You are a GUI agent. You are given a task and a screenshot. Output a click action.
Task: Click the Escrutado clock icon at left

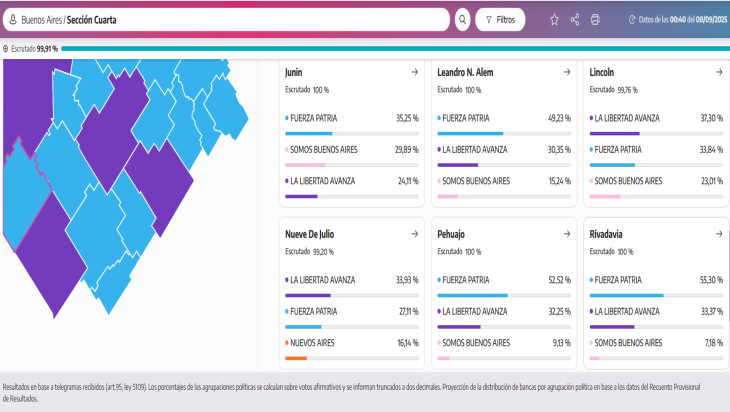coord(6,48)
